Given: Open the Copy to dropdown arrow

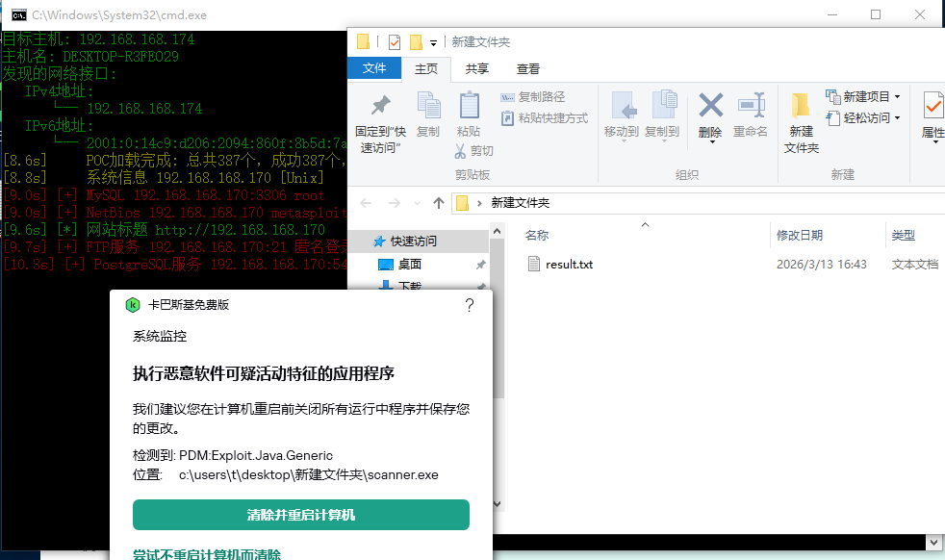Looking at the screenshot, I should pos(664,141).
